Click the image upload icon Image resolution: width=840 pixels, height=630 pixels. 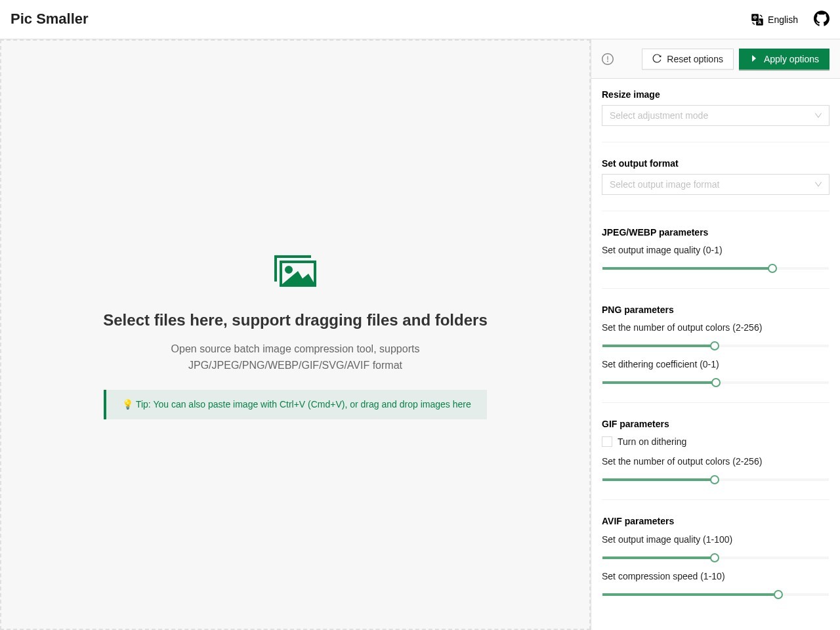pyautogui.click(x=295, y=271)
